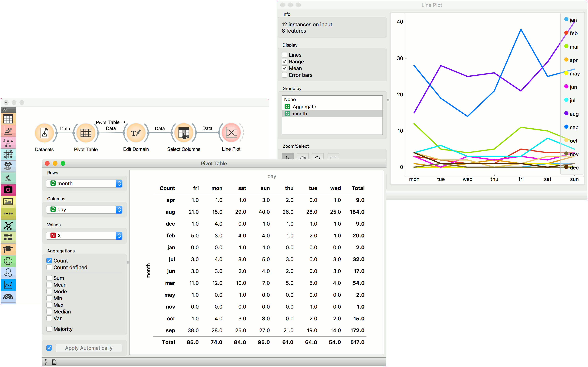Choose None in Group by list

(x=290, y=100)
